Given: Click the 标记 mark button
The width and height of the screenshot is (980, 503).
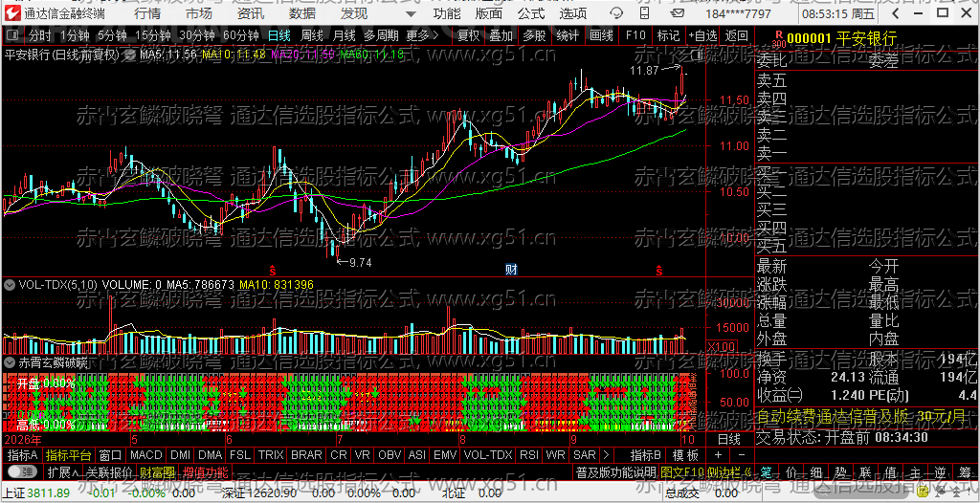Looking at the screenshot, I should pyautogui.click(x=669, y=36).
